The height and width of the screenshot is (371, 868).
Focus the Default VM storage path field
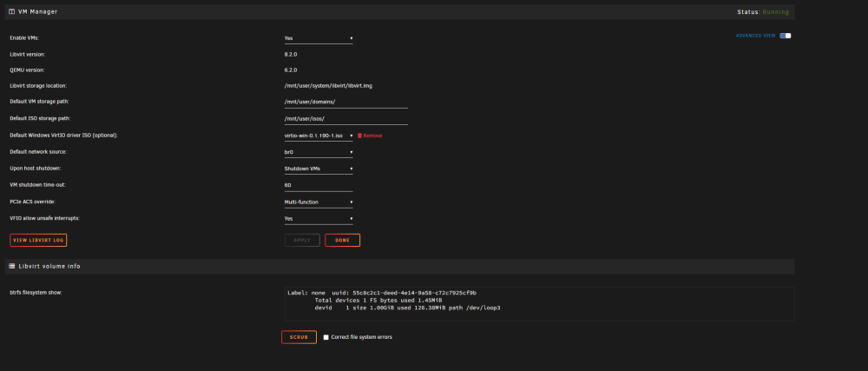click(x=346, y=102)
